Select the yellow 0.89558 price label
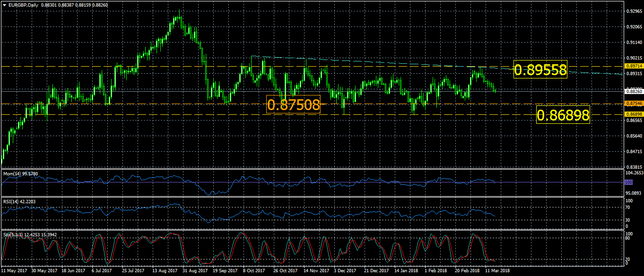 tap(540, 70)
